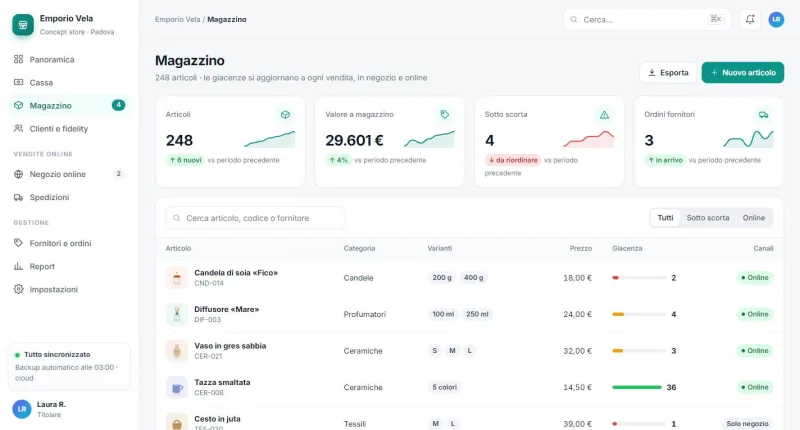The image size is (800, 430).
Task: Click the badge 4 next to Magazzino
Action: point(118,105)
